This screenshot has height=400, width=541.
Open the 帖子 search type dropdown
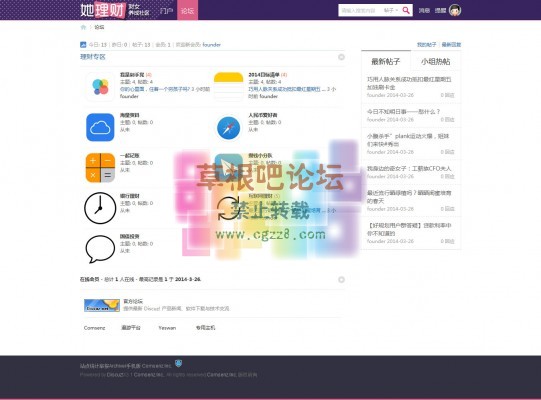pyautogui.click(x=391, y=10)
